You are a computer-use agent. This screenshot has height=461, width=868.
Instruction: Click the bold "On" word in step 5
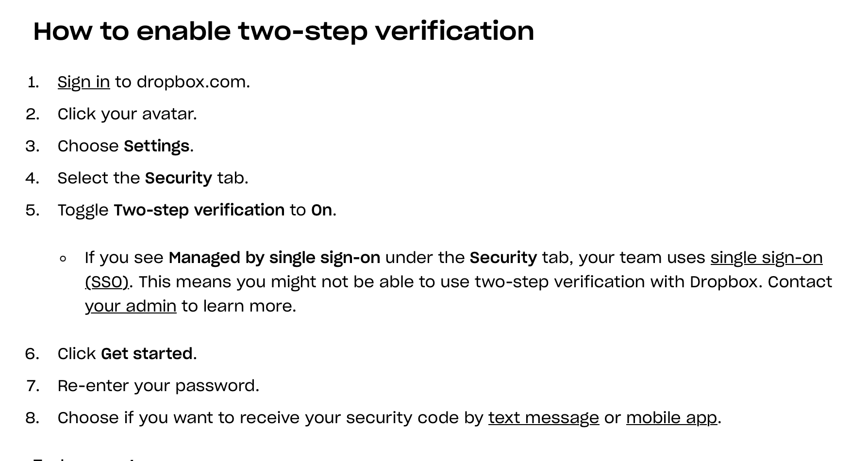pos(321,210)
